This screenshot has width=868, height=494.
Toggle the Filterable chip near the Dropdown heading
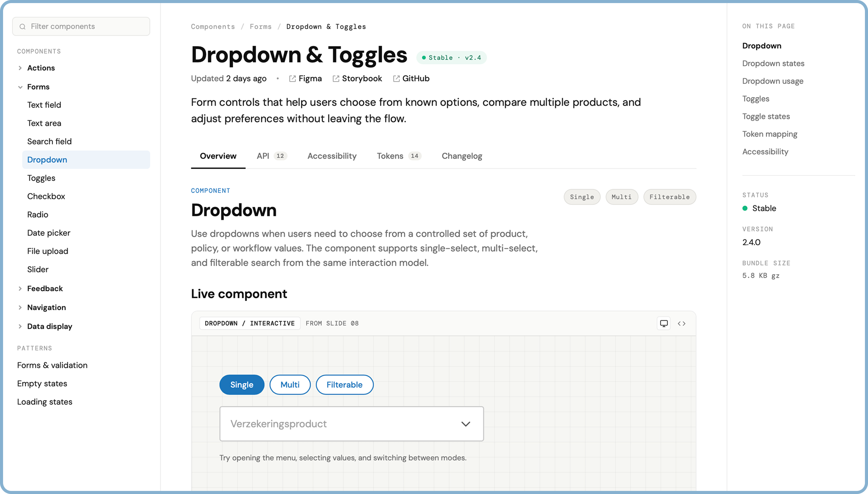pos(669,197)
